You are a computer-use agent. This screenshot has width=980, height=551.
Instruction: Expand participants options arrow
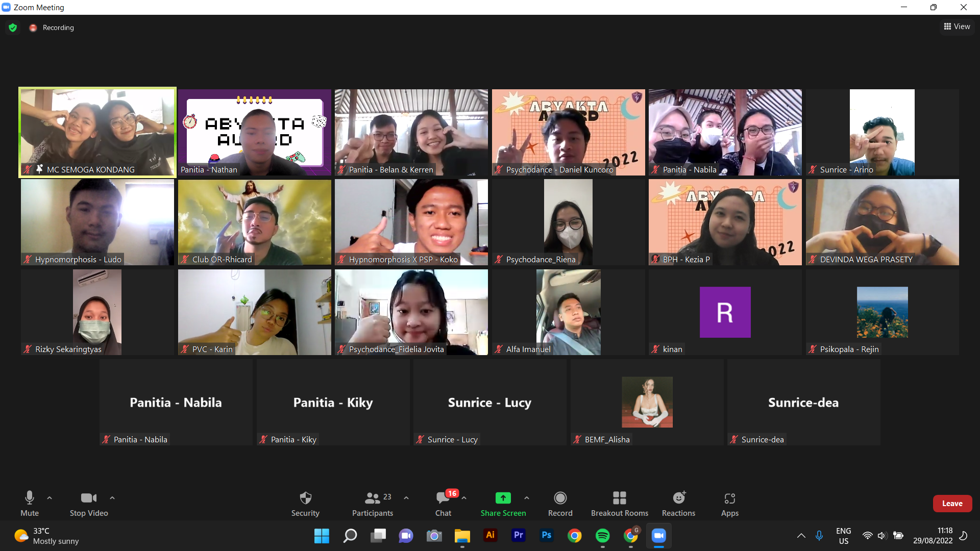tap(406, 497)
